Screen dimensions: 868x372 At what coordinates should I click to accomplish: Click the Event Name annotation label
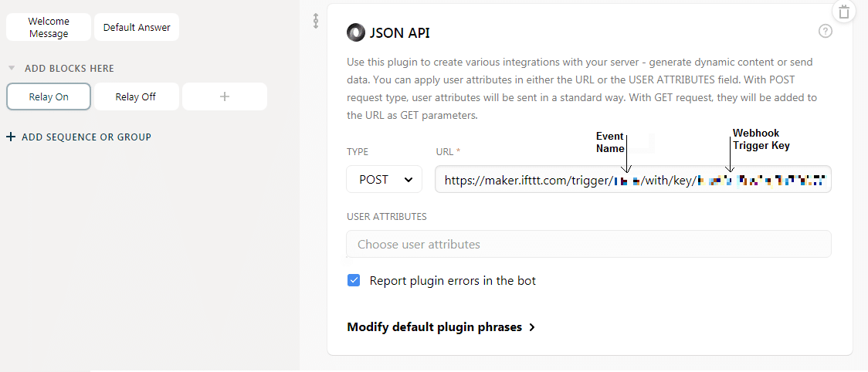[609, 142]
